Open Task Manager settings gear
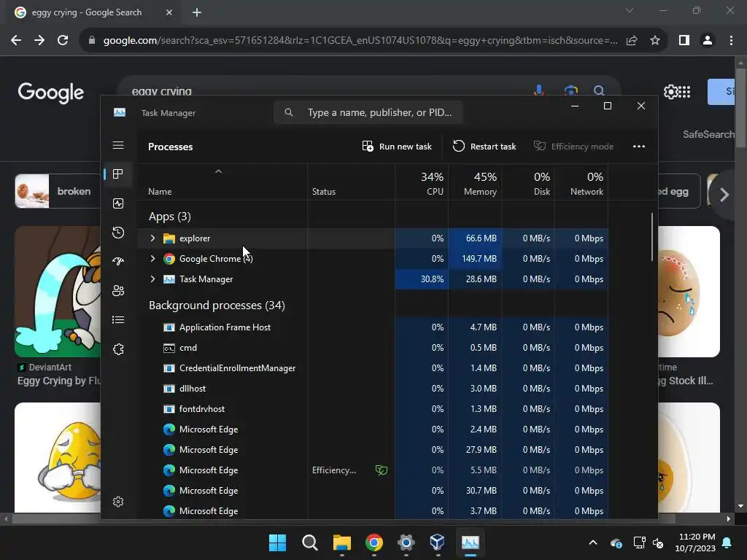The image size is (747, 560). (x=118, y=502)
